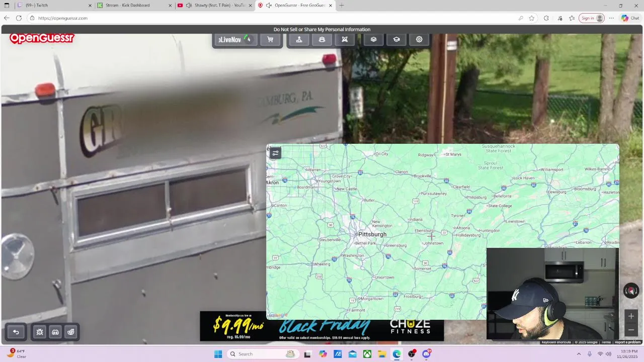Open Discord from taskbar
Viewport: 644px width, 362px height.
427,354
